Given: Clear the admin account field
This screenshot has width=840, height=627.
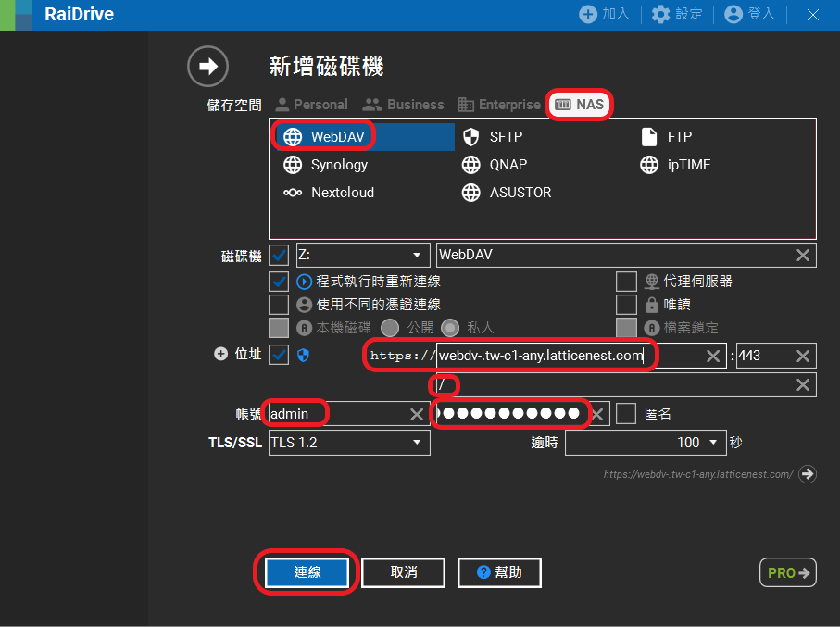Looking at the screenshot, I should (x=417, y=414).
